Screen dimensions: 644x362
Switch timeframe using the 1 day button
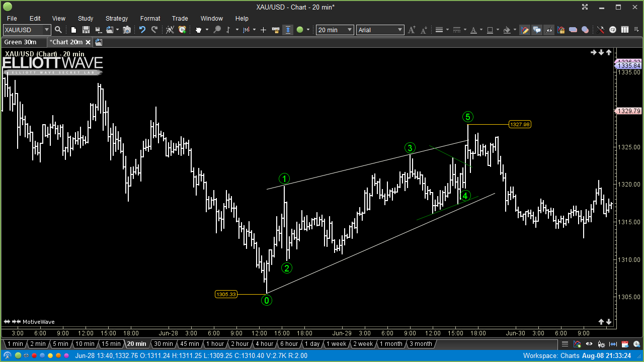[x=311, y=344]
